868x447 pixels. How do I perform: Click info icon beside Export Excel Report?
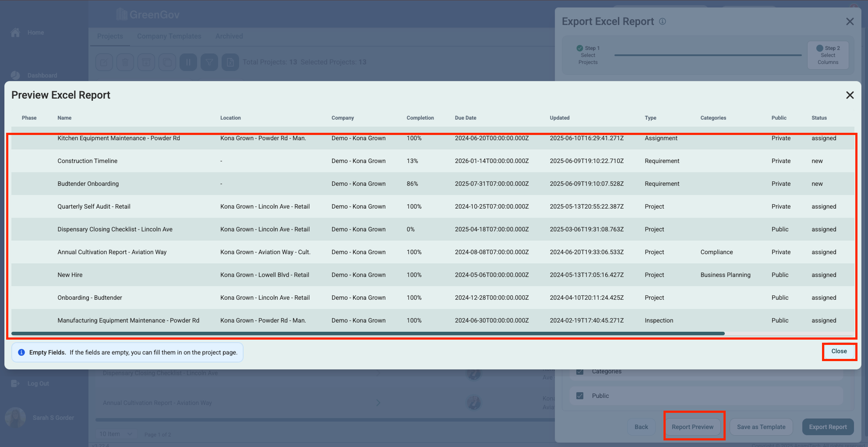(x=663, y=21)
